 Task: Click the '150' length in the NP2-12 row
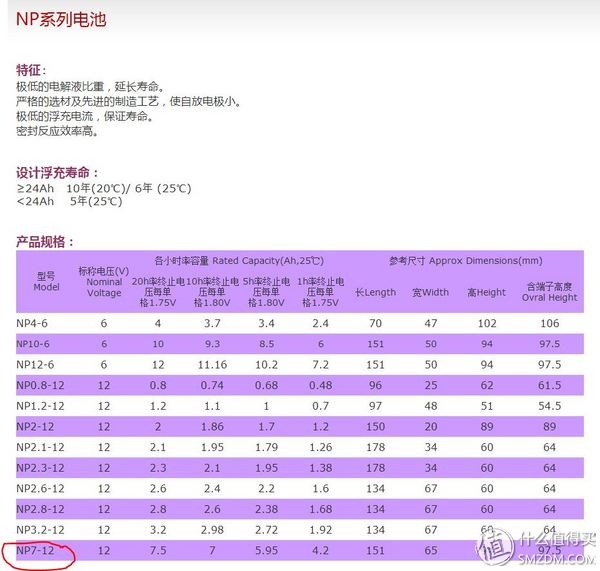click(x=375, y=427)
